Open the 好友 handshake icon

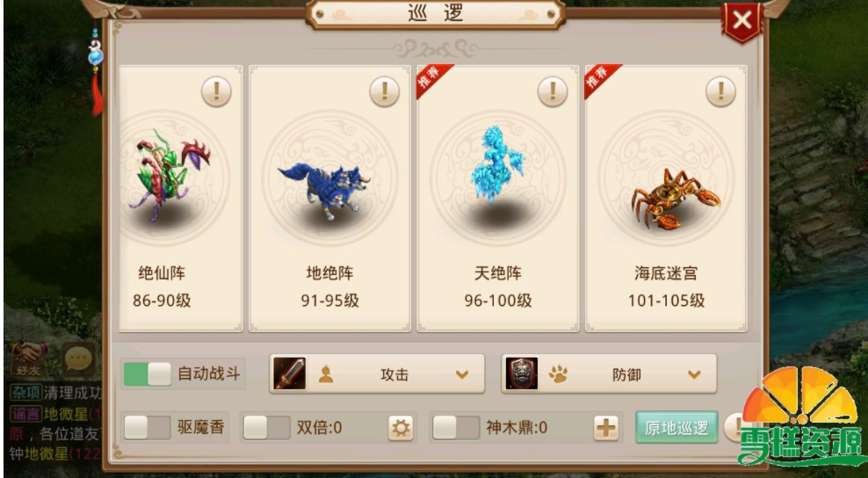(x=28, y=358)
